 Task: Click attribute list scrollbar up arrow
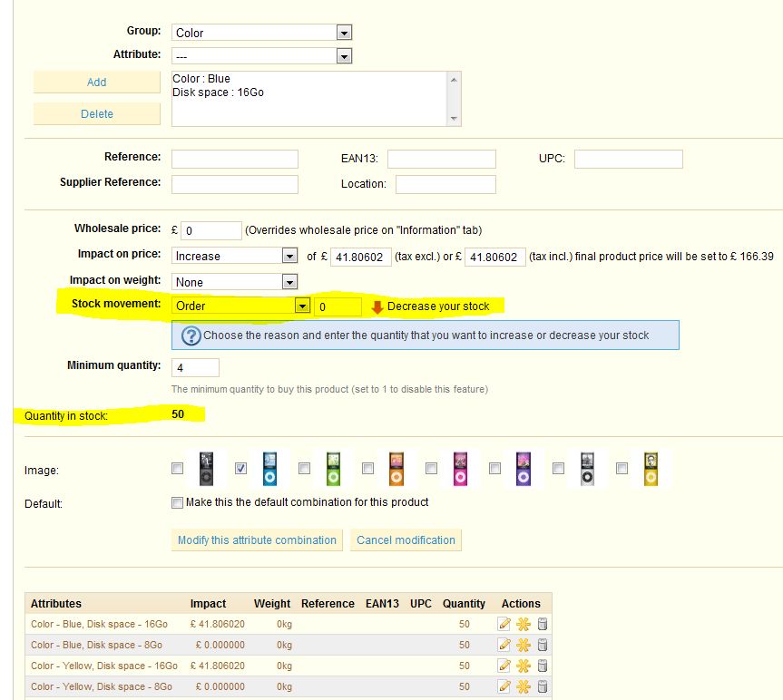[x=454, y=79]
